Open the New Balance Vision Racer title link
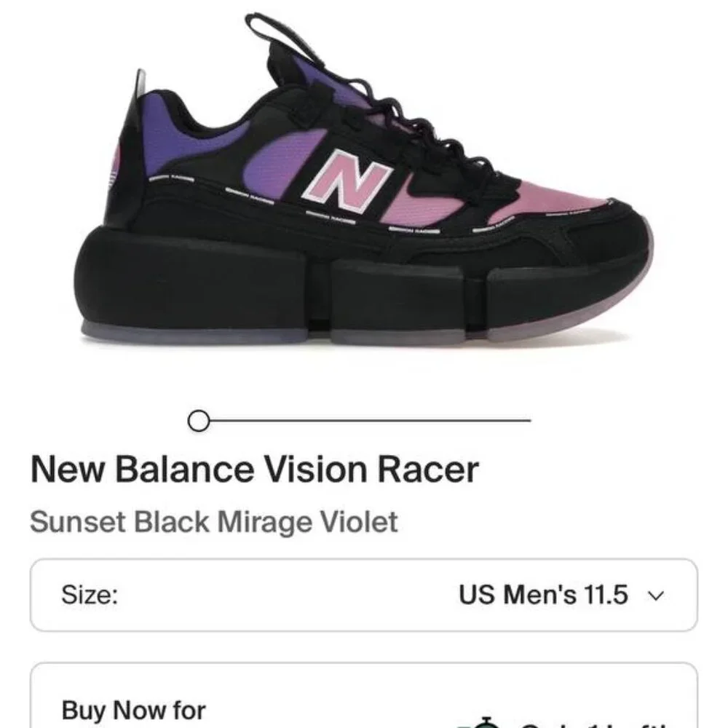728x728 pixels. point(256,470)
